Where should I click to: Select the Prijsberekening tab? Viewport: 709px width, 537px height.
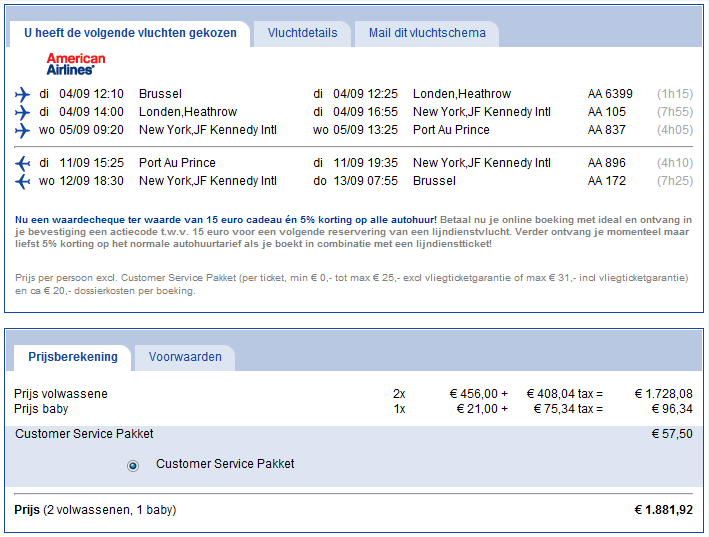tap(73, 357)
